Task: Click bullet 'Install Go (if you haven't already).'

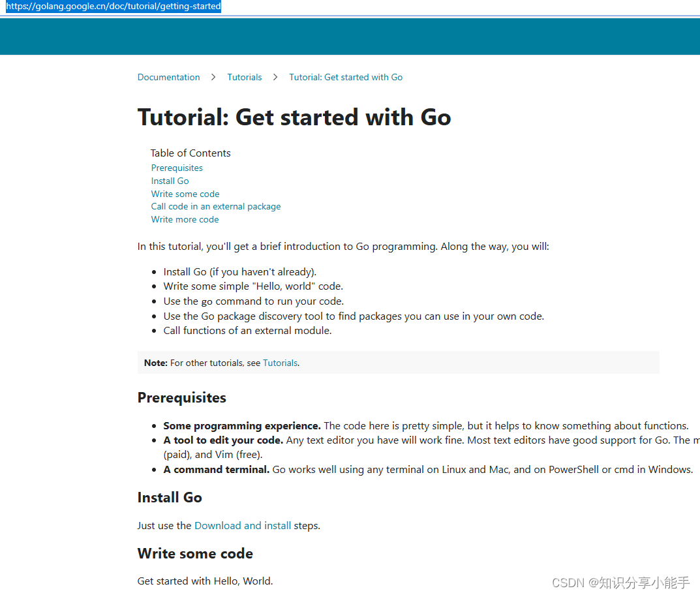Action: coord(239,272)
